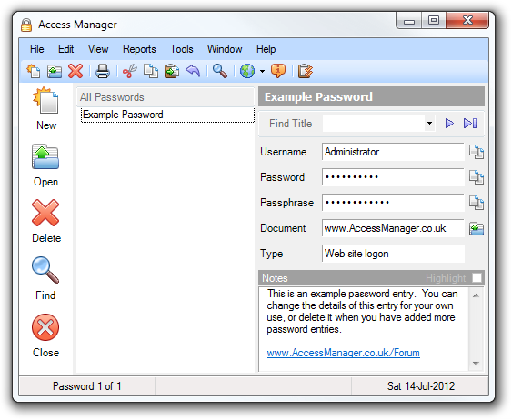Viewport: 512px width, 420px height.
Task: Click the Type input field
Action: tap(393, 254)
